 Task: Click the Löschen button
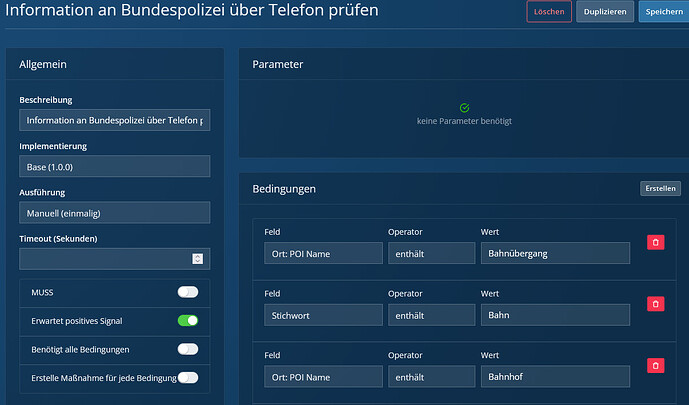[x=549, y=12]
